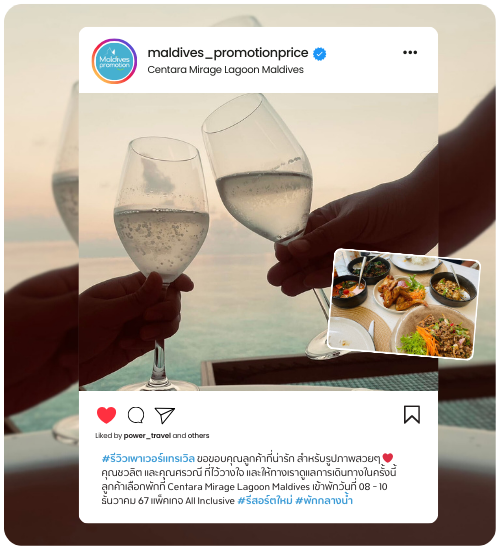
Task: Click the tilted right wine glass
Action: (x=260, y=168)
